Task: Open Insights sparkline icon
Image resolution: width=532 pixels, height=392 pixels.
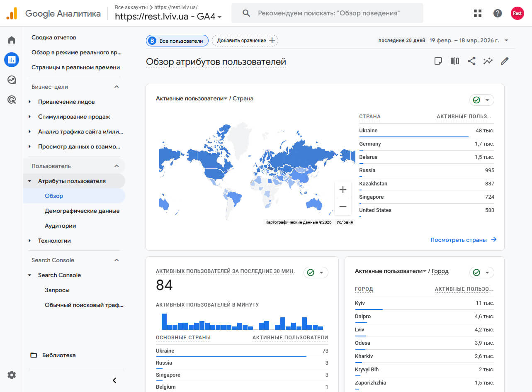Action: coord(488,61)
